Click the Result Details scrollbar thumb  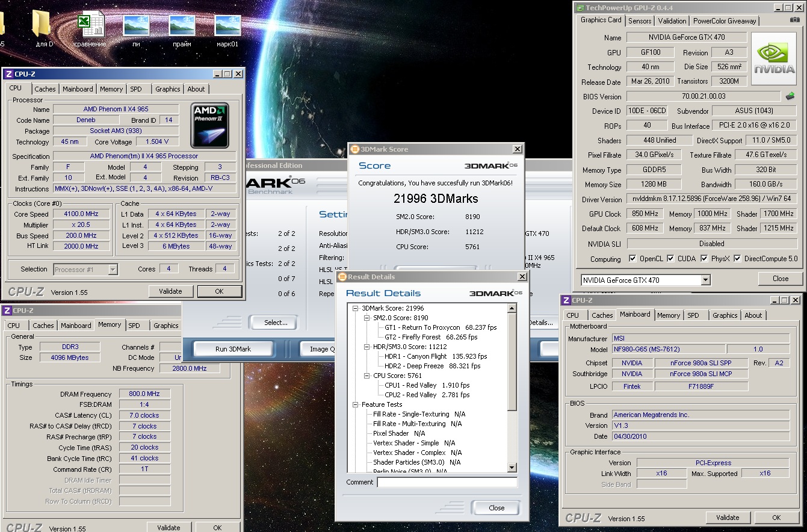click(x=512, y=362)
